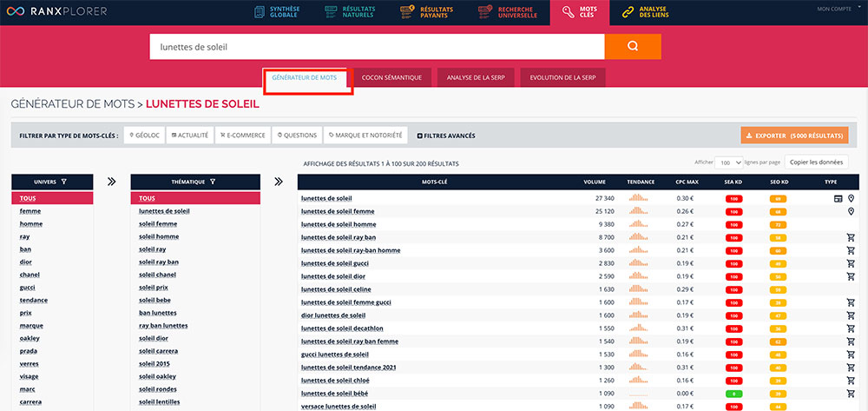
Task: Sort by the Volume column header
Action: point(595,182)
